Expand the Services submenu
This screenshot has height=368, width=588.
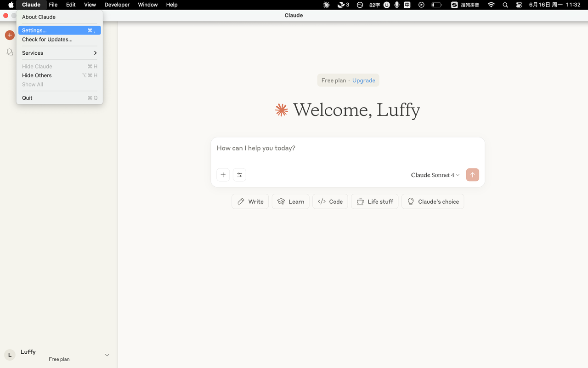coord(60,53)
